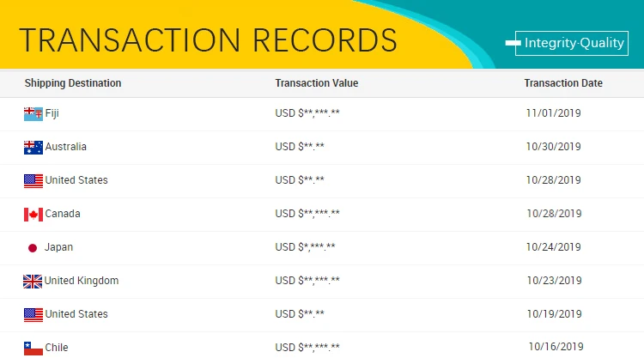Select the Australia masked transaction value

click(300, 147)
